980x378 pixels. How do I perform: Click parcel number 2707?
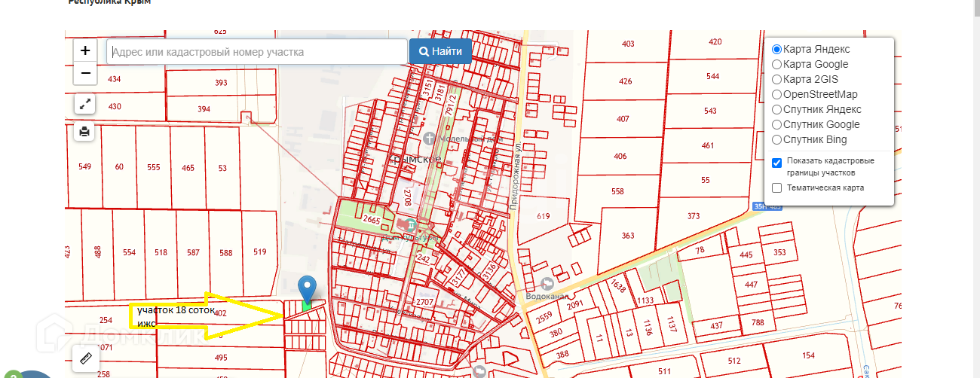point(424,302)
